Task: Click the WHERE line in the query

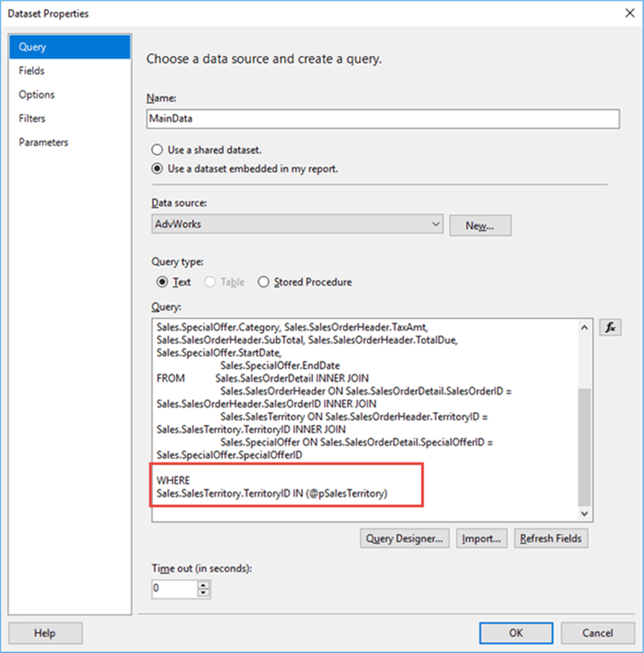Action: point(173,480)
